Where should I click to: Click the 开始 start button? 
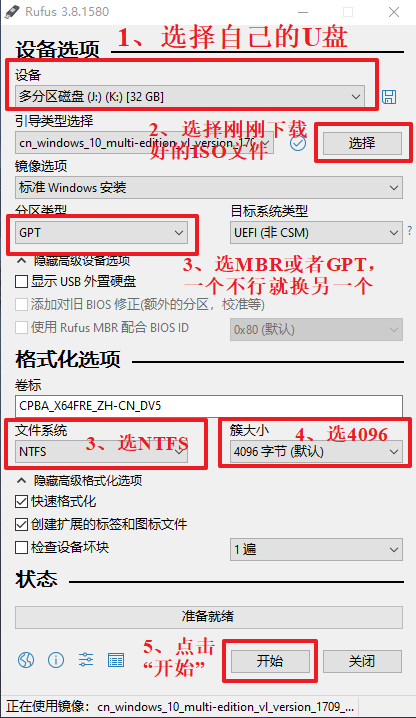(x=270, y=661)
